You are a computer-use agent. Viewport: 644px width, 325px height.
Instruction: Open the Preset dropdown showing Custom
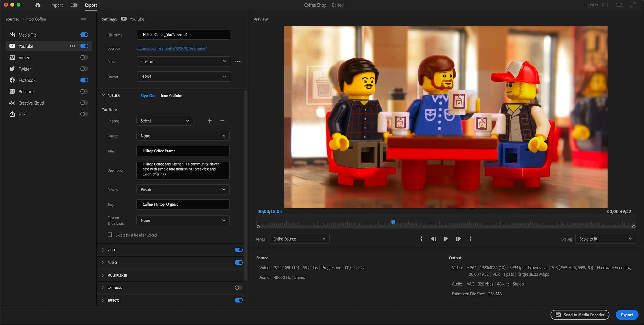click(x=184, y=61)
